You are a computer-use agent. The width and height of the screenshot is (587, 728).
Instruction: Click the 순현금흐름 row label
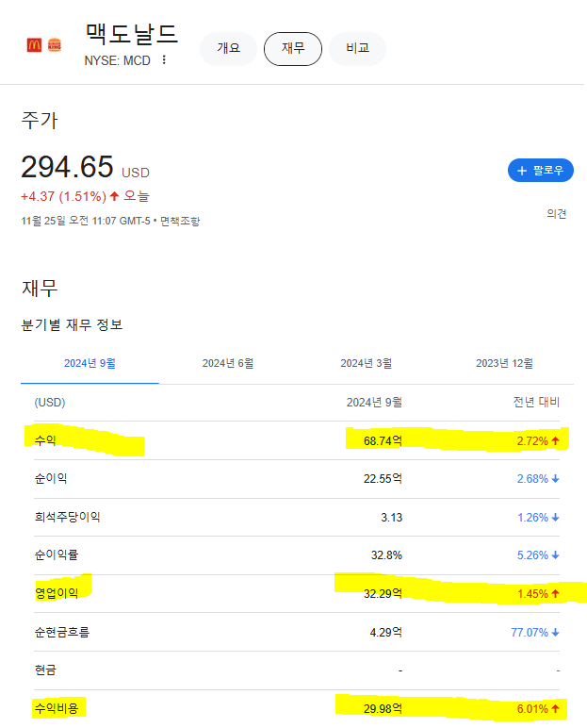(62, 632)
